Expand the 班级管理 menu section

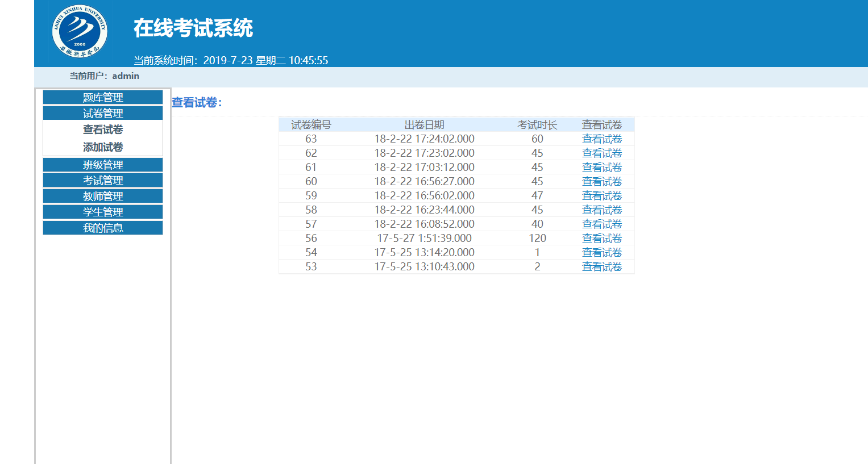click(x=103, y=165)
